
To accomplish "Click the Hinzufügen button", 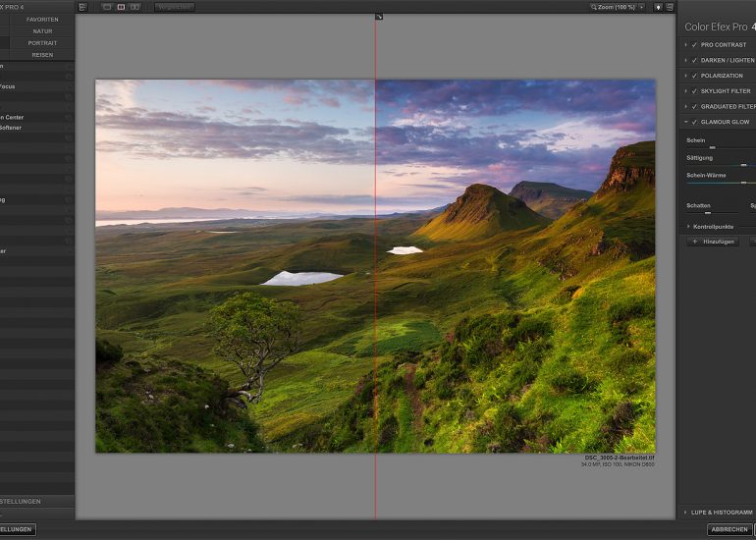I will point(713,242).
